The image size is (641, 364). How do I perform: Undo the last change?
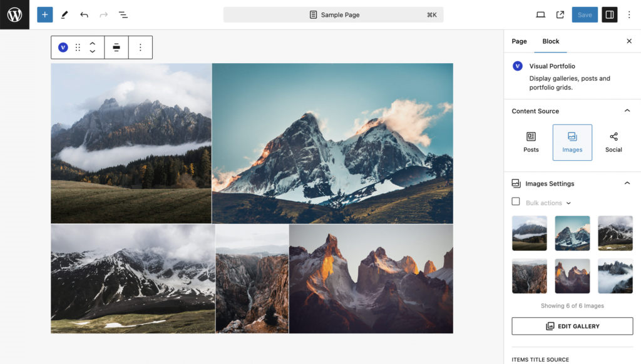[x=85, y=15]
